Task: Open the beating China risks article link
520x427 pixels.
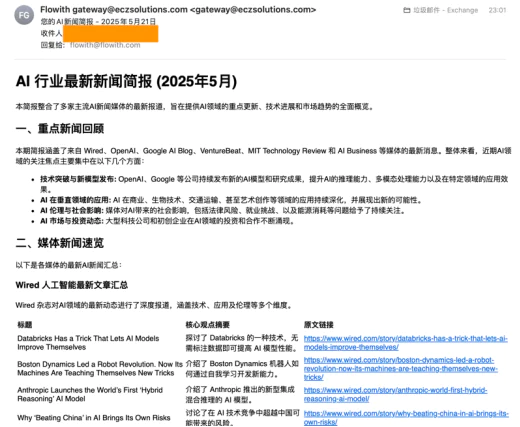Action: [x=406, y=418]
